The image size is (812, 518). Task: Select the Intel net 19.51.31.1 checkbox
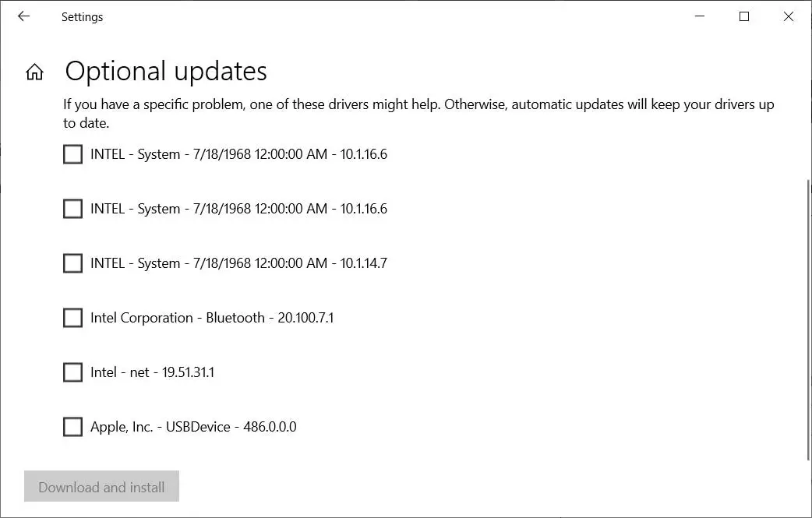(x=72, y=372)
